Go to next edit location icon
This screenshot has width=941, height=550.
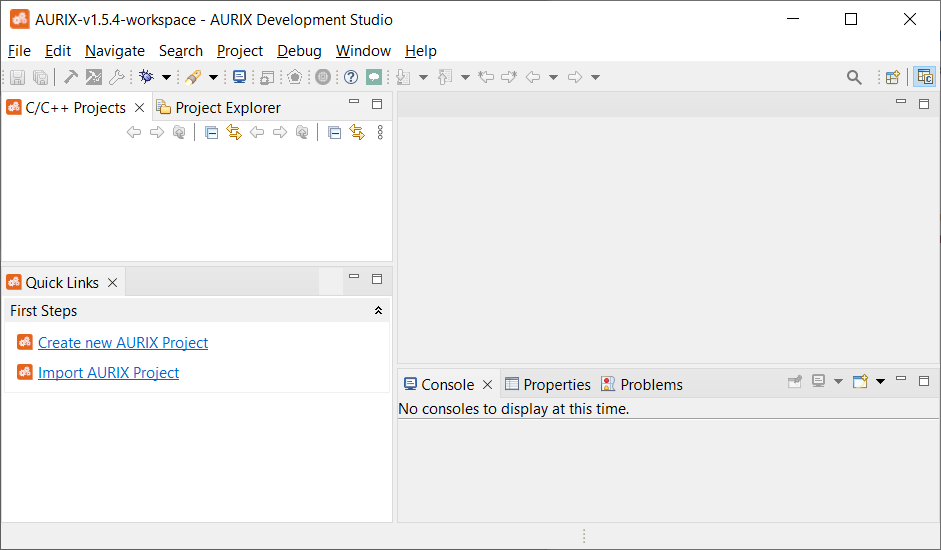509,77
